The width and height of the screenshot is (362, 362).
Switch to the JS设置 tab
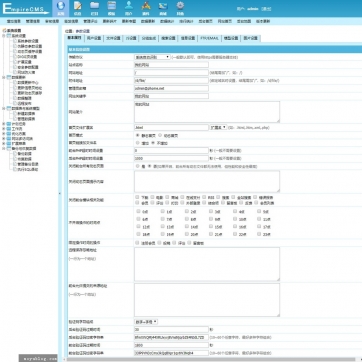click(131, 38)
